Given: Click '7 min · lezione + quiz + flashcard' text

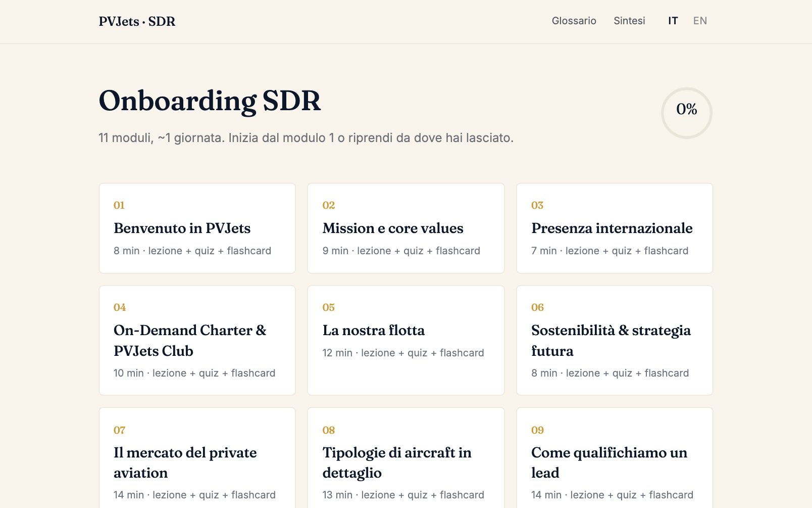Looking at the screenshot, I should click(x=610, y=251).
